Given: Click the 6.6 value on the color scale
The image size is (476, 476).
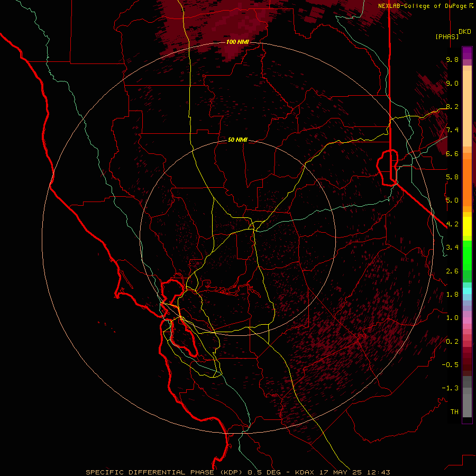Looking at the screenshot, I should click(x=452, y=154).
